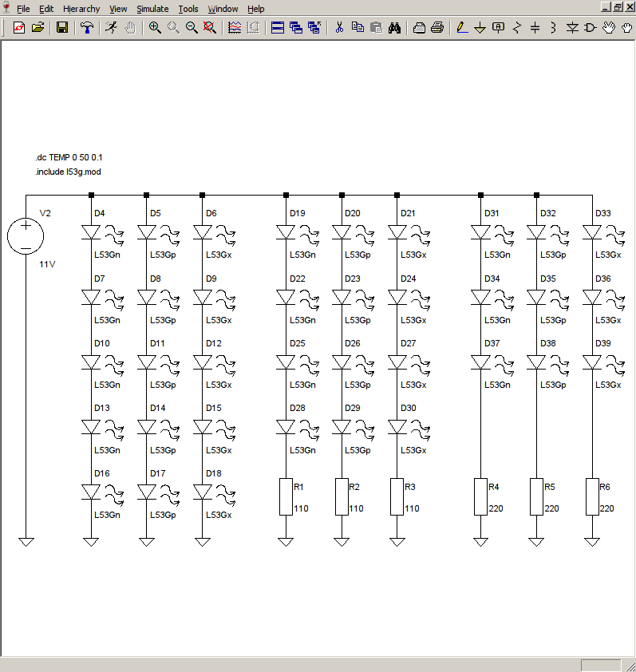
Task: Click the greyed magnifier Pan icon
Action: 173,28
